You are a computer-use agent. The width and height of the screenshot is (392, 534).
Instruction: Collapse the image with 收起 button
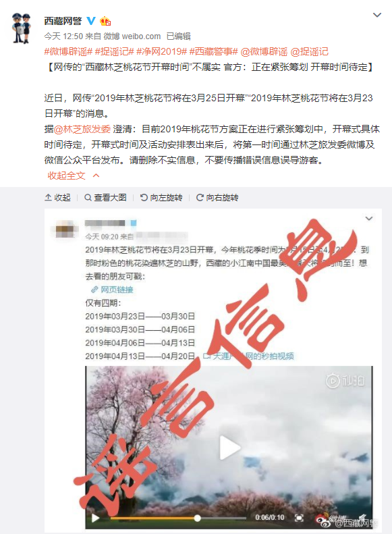click(57, 198)
